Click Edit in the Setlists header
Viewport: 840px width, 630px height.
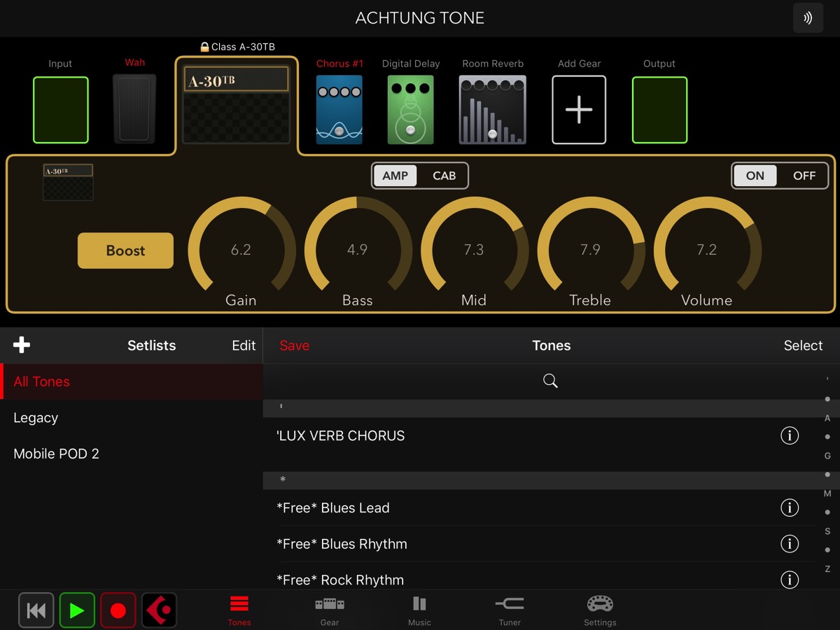[244, 345]
